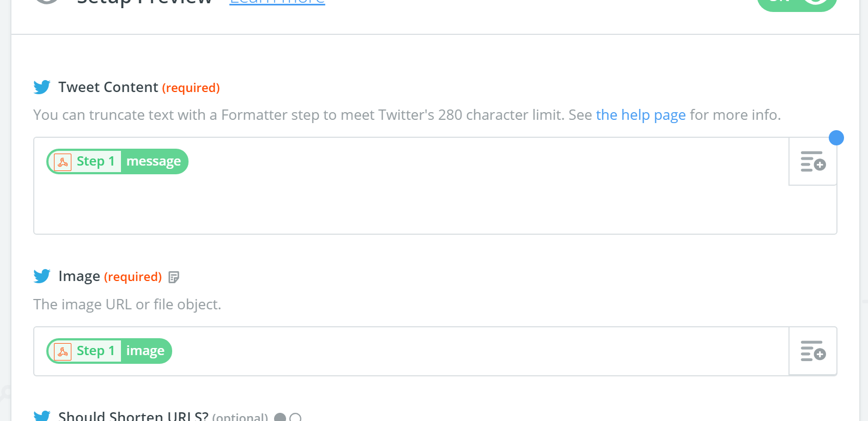
Task: Select the Step 1 image pill
Action: click(x=109, y=351)
